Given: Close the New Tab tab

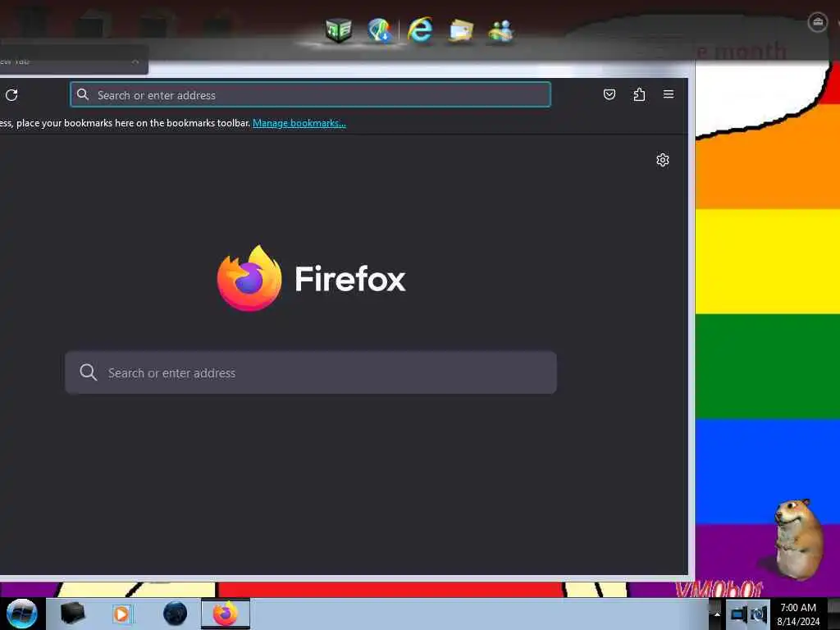Looking at the screenshot, I should pos(135,62).
